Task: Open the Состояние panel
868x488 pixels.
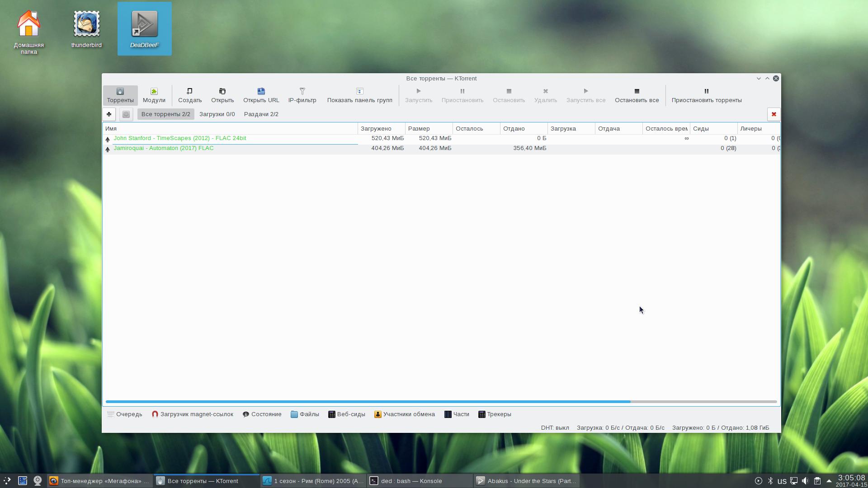Action: (x=262, y=414)
